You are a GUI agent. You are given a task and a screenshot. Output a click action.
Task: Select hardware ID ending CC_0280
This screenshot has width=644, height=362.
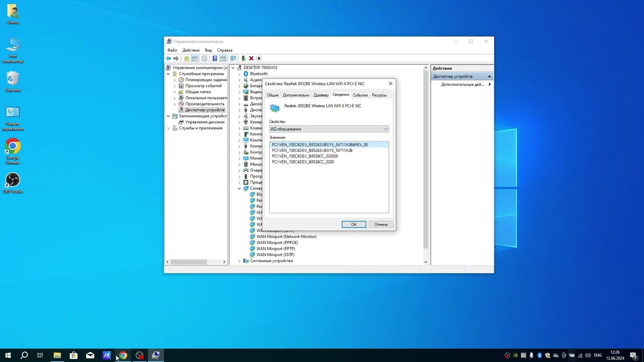pyautogui.click(x=303, y=162)
